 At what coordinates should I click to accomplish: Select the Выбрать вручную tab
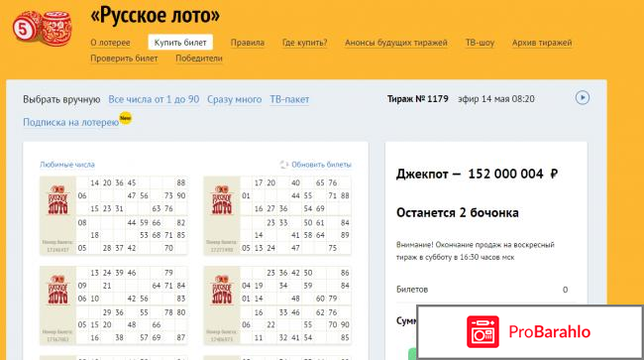click(x=61, y=99)
